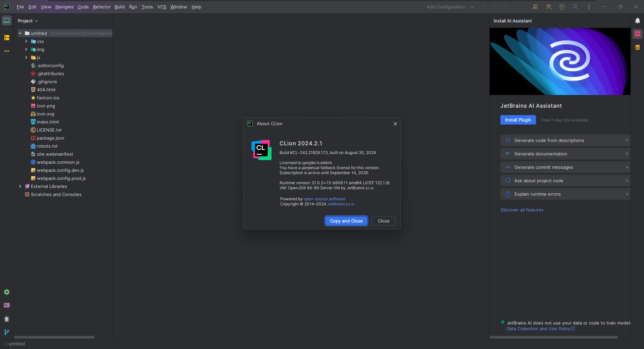Click Install Plugin button
The height and width of the screenshot is (349, 644).
518,120
